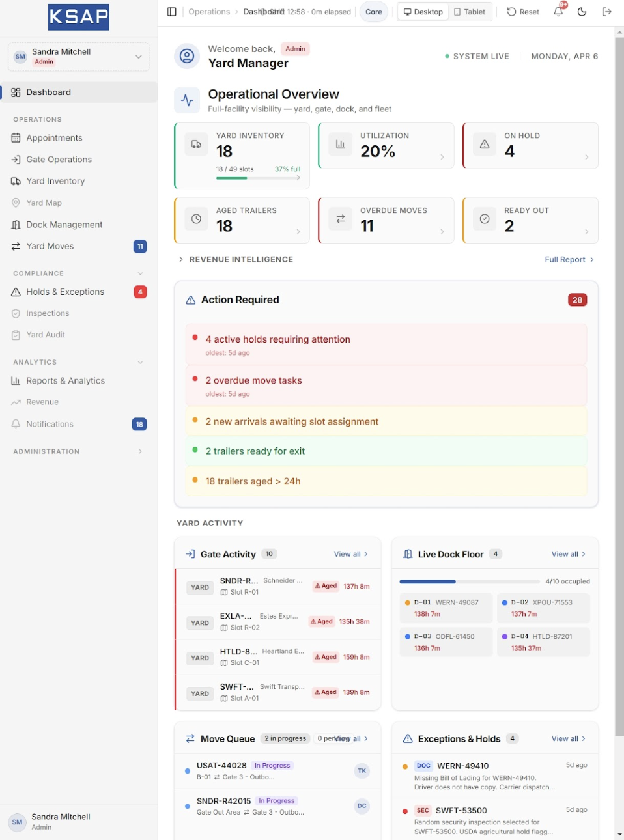Screen dimensions: 624x840
Task: Open 2 overdue move tasks alert
Action: [386, 385]
